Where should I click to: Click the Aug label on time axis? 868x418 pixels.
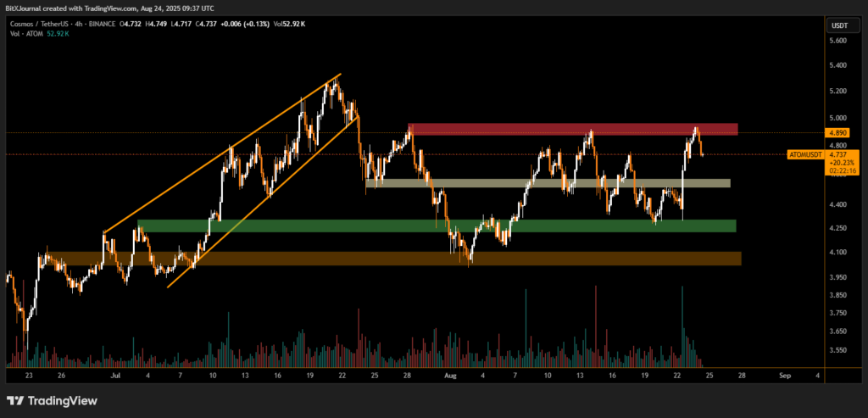click(x=450, y=374)
